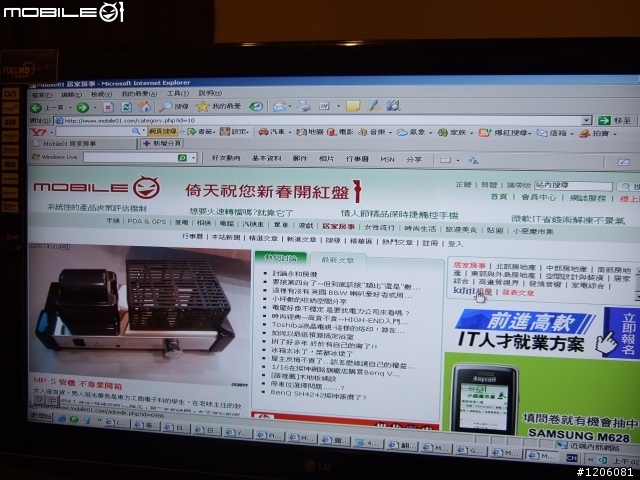640x480 pixels.
Task: Click the Yahoo 電影 movie icon
Action: (x=331, y=131)
